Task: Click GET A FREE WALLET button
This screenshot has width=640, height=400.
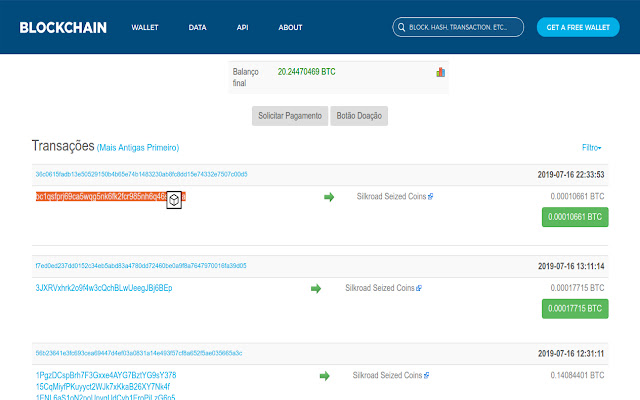Action: tap(578, 27)
